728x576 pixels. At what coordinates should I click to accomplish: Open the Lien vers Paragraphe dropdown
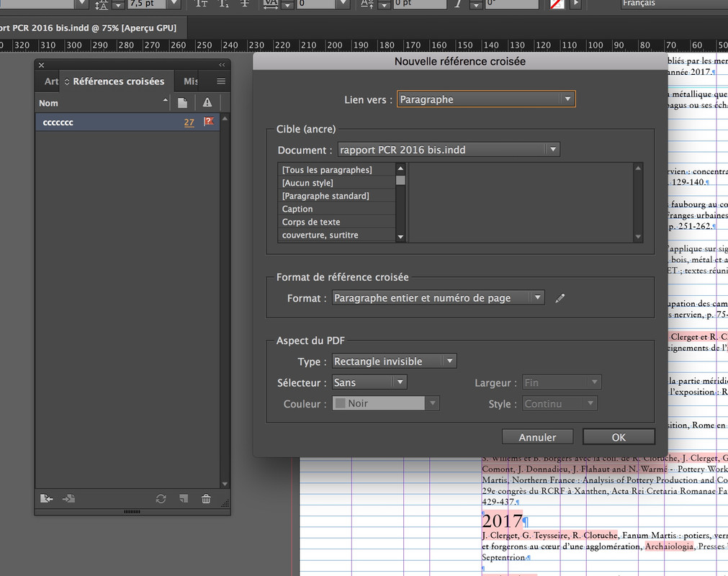pos(486,99)
